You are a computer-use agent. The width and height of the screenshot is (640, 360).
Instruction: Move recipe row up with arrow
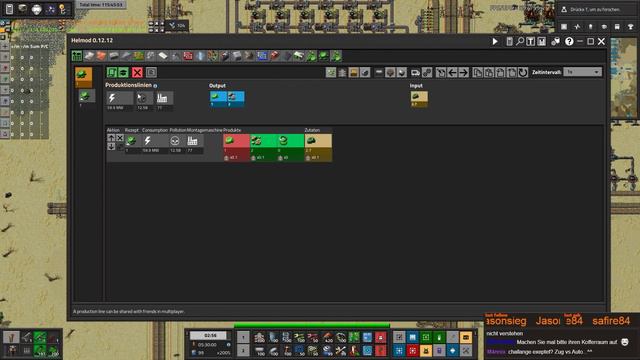click(x=111, y=138)
